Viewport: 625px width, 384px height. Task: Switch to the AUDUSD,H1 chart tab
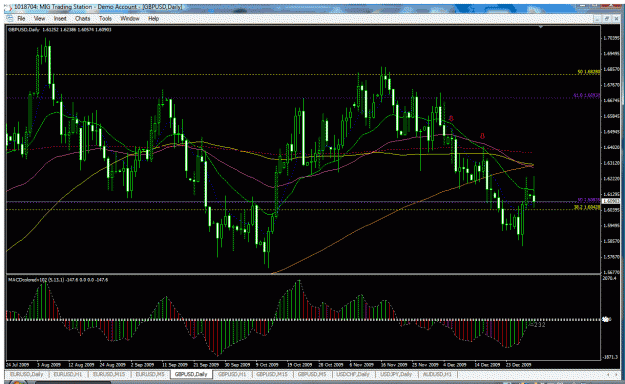[x=437, y=374]
